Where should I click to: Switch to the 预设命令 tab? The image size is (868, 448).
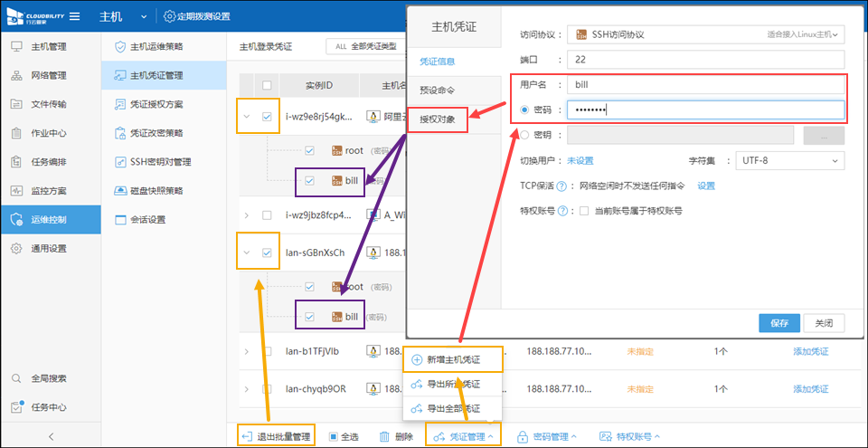pos(438,91)
